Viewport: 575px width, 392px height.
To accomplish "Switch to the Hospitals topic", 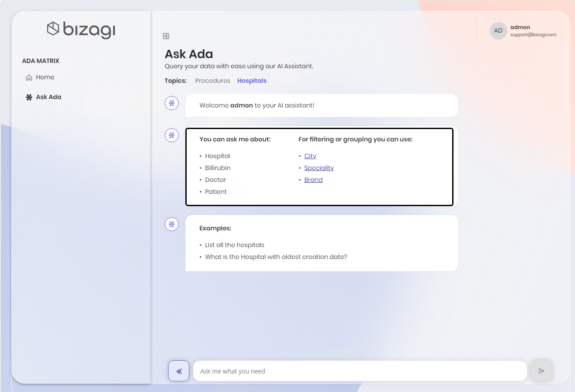I will click(252, 81).
